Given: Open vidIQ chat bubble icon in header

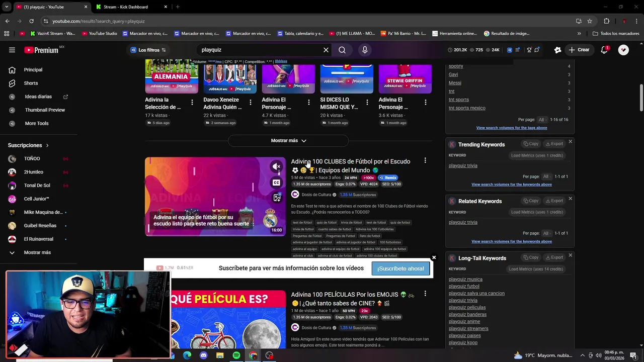Looking at the screenshot, I should [537, 50].
